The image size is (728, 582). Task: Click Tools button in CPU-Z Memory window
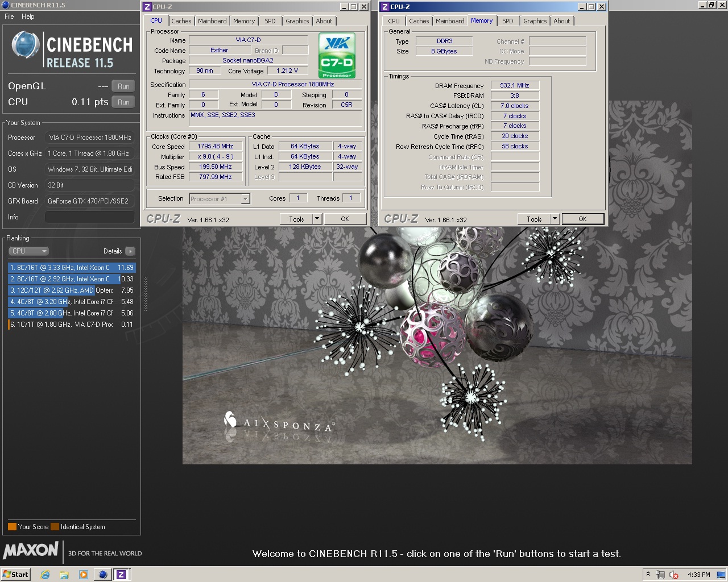coord(534,219)
